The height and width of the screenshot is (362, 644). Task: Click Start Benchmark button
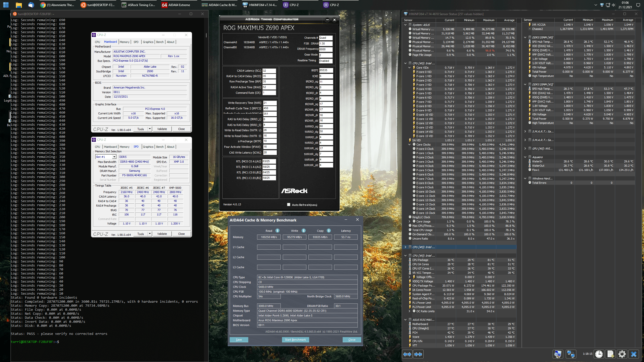[x=295, y=340]
